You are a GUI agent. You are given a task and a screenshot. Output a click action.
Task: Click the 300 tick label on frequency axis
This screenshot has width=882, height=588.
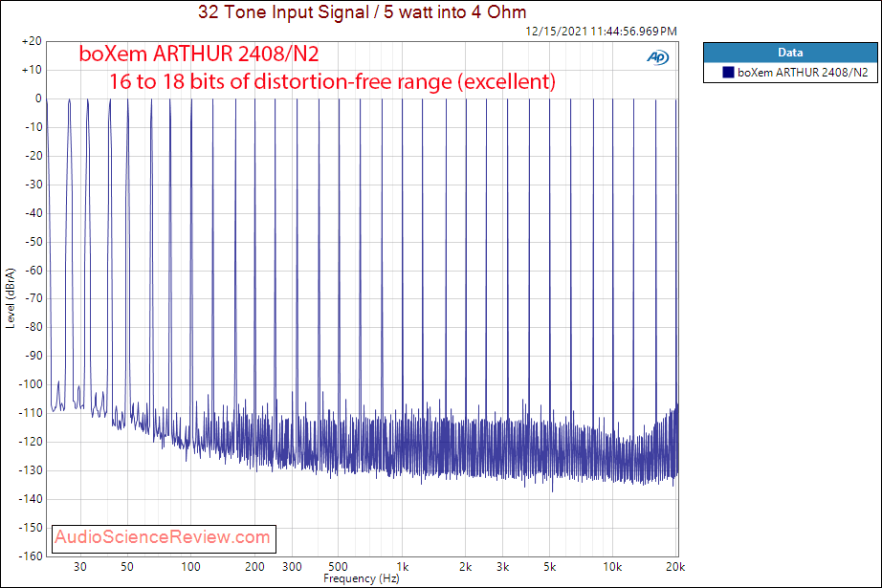292,567
